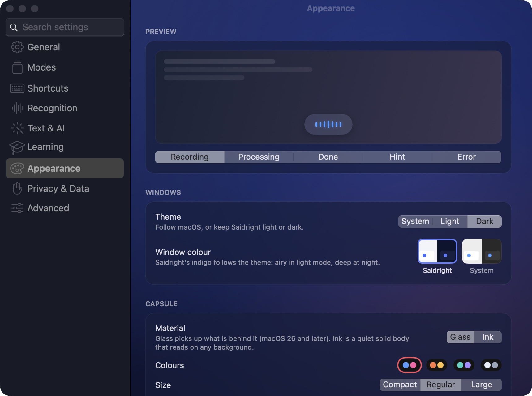Pick the teal-purple colour pair

coord(464,365)
